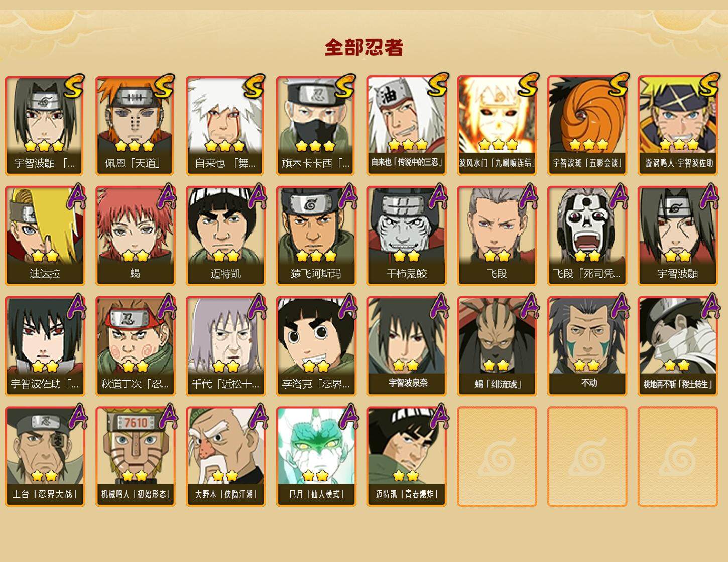Choose the 干柿鬼鲛 ninja card
The width and height of the screenshot is (728, 562).
coord(406,236)
